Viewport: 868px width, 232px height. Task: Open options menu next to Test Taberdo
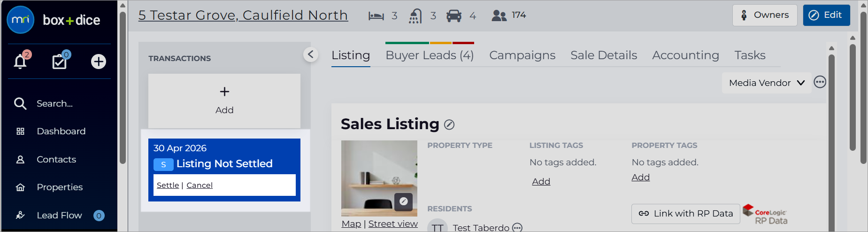point(517,228)
